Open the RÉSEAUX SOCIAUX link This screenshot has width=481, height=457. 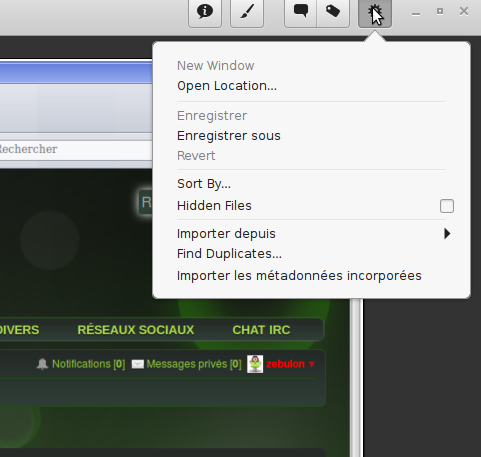click(136, 330)
